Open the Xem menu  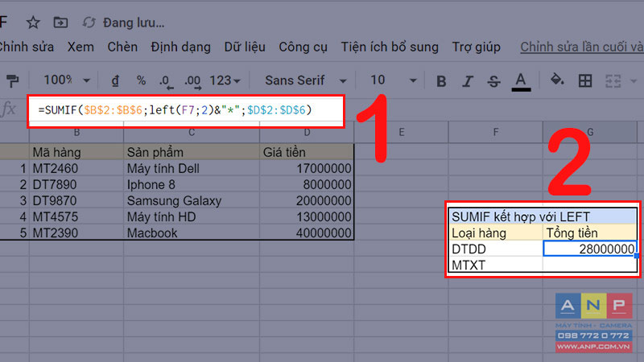[80, 47]
